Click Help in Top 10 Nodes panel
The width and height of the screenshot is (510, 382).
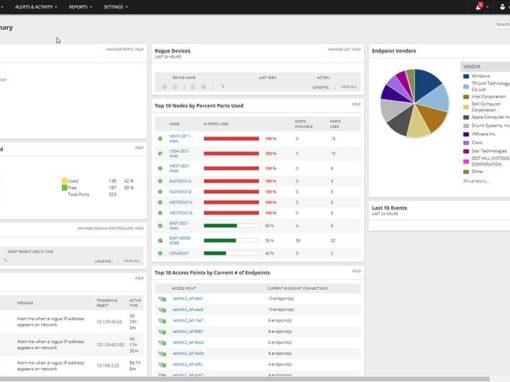[356, 104]
